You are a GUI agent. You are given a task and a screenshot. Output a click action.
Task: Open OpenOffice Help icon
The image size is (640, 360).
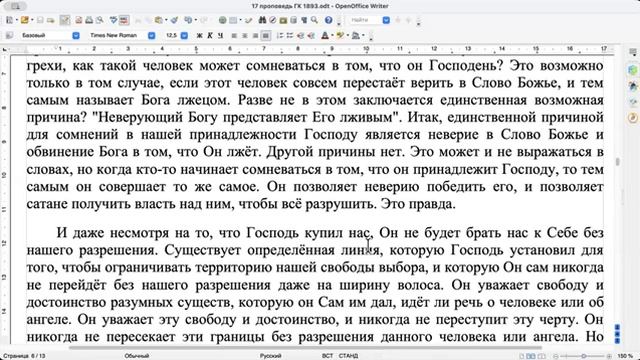coord(329,20)
